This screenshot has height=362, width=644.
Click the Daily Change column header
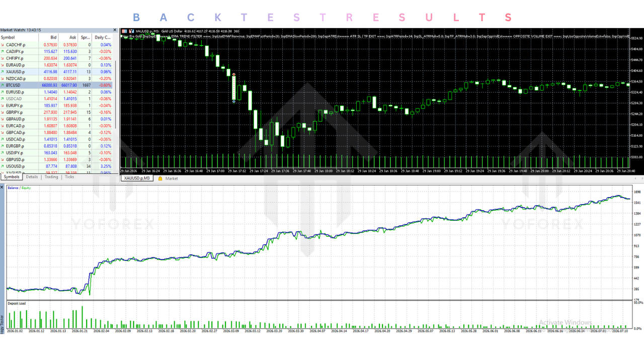103,37
